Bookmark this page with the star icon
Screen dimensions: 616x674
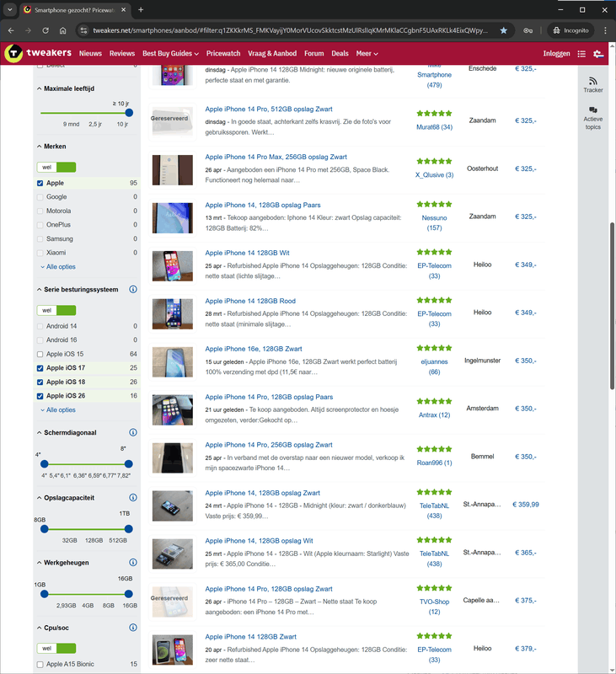(503, 30)
